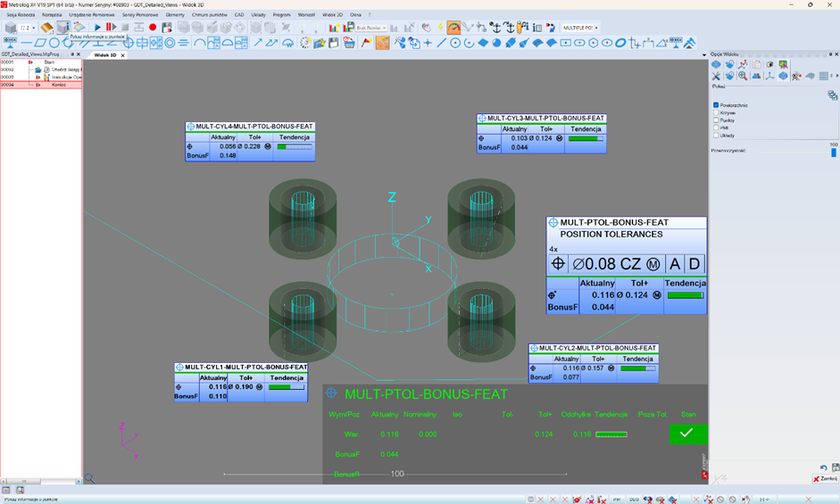Click the zoom slider showing 100 in viewport
Image resolution: width=840 pixels, height=504 pixels.
[x=397, y=474]
